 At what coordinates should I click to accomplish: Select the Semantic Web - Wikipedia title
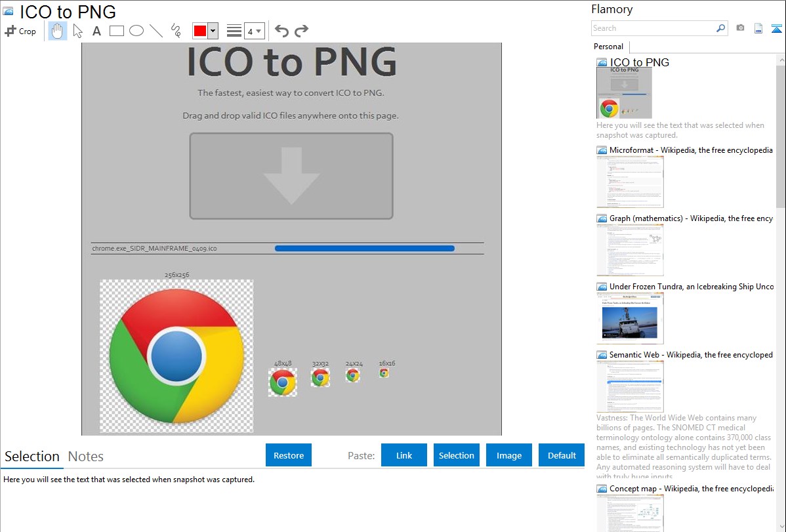pyautogui.click(x=691, y=354)
